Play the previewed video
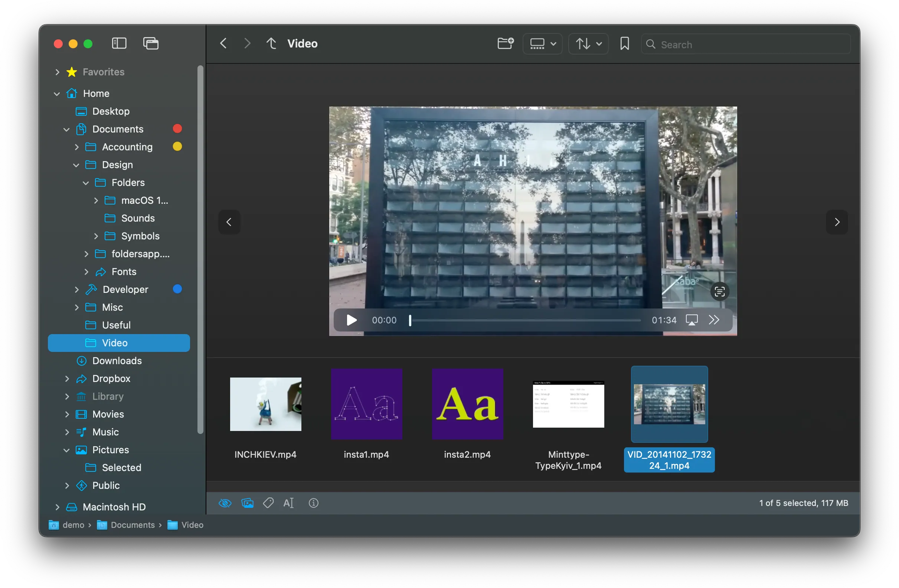This screenshot has width=899, height=588. point(351,320)
